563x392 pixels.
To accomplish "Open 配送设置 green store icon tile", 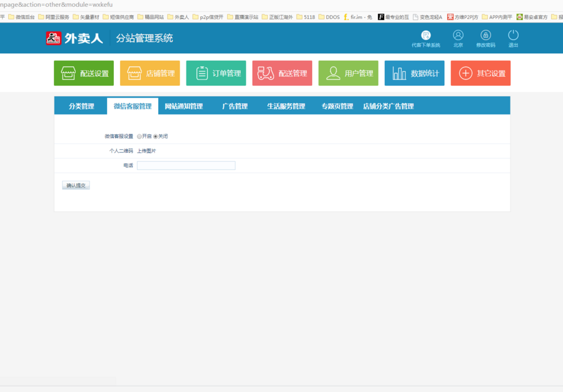I will tap(84, 73).
